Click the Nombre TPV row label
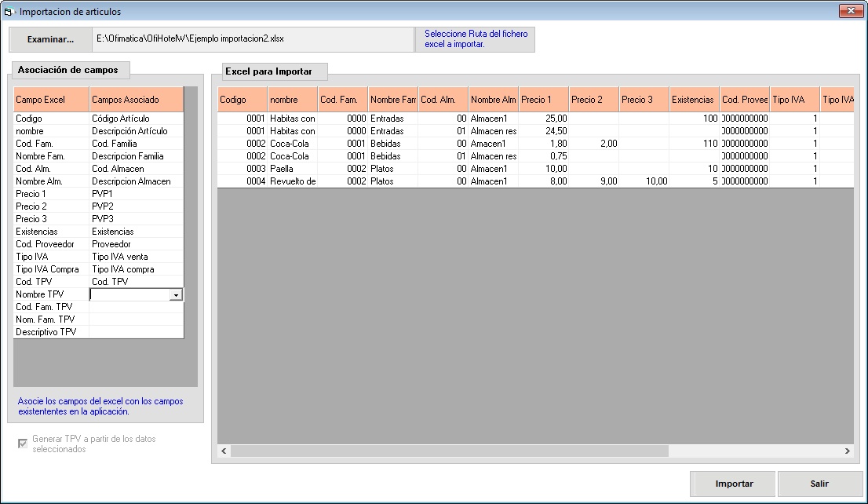The image size is (868, 504). point(51,294)
